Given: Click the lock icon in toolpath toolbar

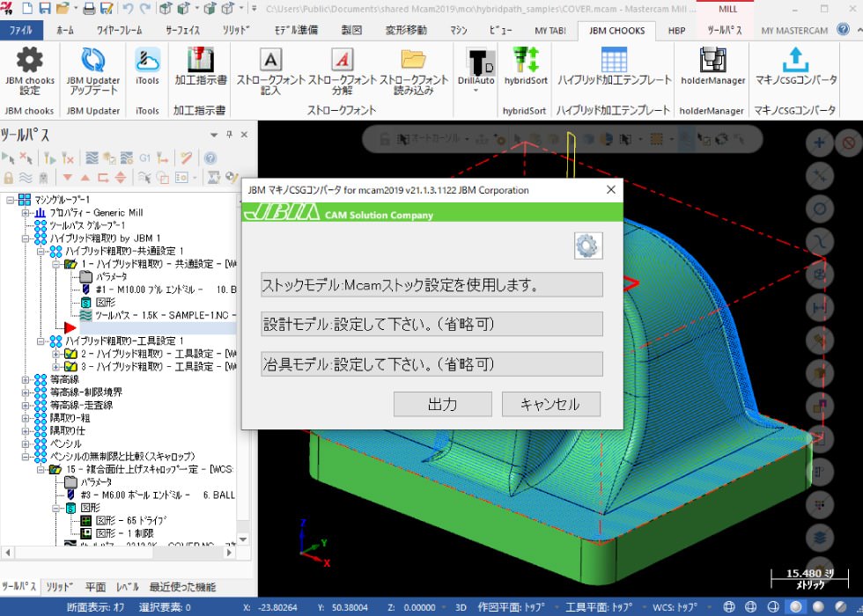Looking at the screenshot, I should 9,178.
